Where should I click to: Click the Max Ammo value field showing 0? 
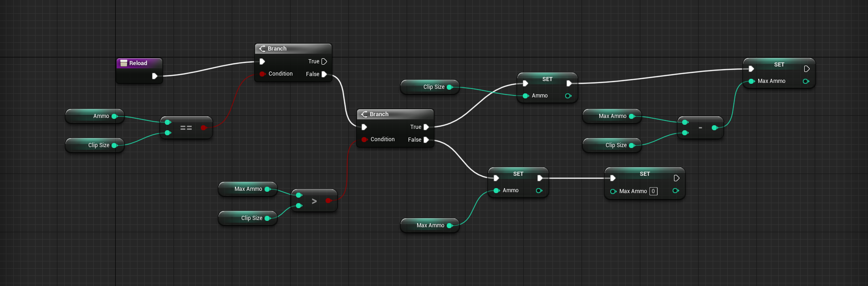point(654,191)
